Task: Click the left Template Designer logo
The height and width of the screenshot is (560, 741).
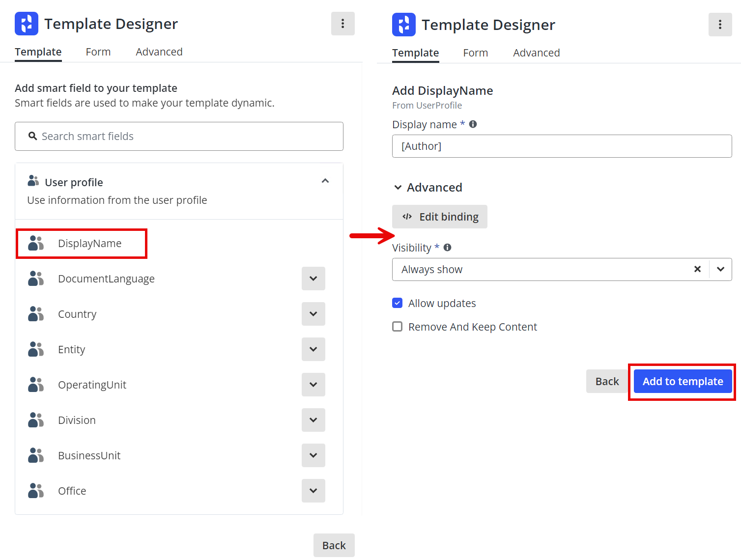Action: click(27, 24)
